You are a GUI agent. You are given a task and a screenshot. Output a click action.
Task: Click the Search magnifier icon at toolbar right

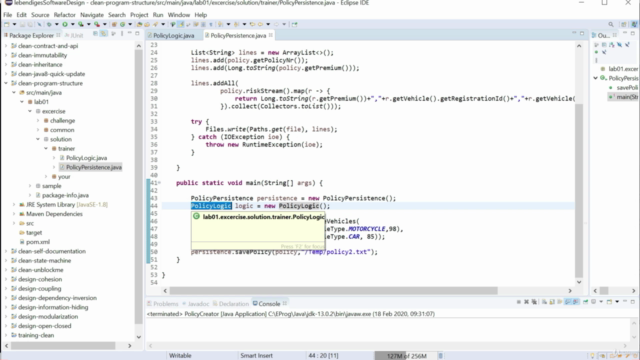point(611,24)
